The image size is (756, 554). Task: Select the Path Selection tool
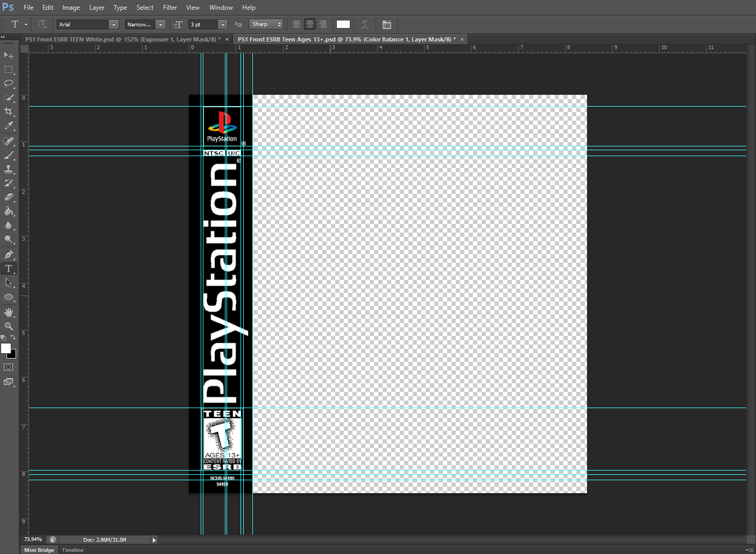(9, 283)
